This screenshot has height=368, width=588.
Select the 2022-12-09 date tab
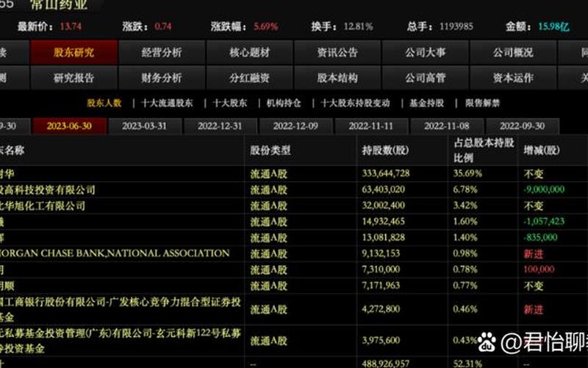295,126
